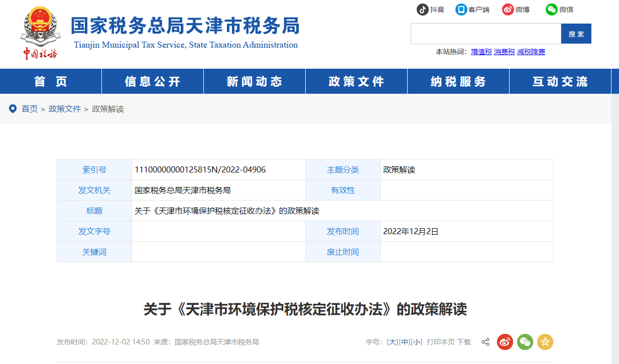The image size is (619, 364).
Task: Click 政策解读 value in 主题分类 row
Action: click(x=399, y=169)
